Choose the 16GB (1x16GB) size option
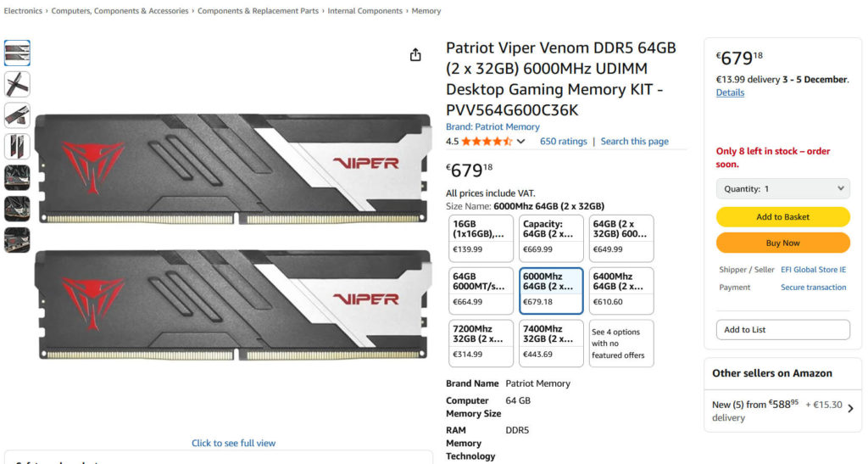868x464 pixels. (481, 238)
